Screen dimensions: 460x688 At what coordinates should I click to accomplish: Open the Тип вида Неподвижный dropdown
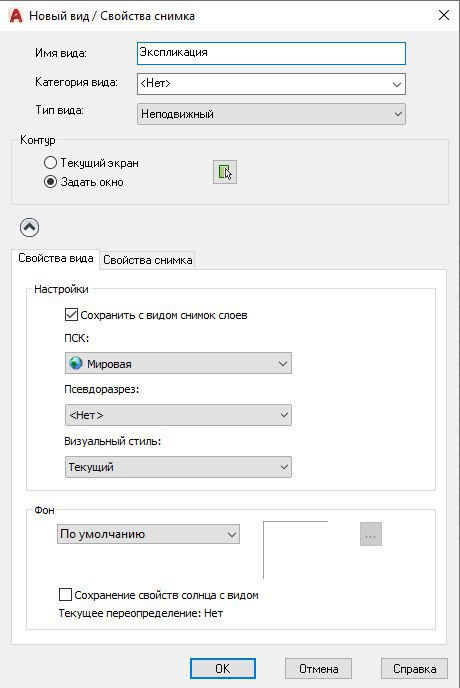[x=271, y=114]
